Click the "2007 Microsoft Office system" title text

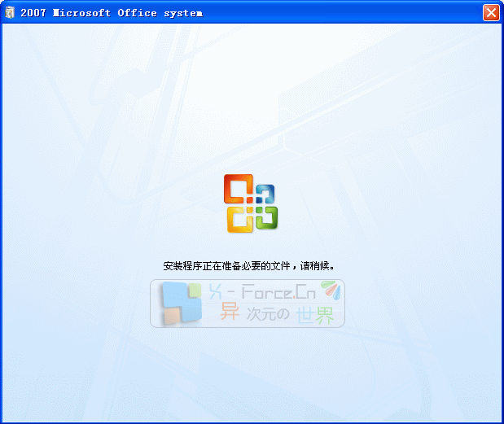(112, 13)
